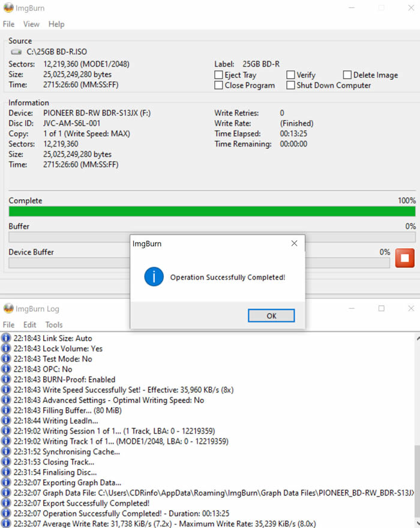Open the View menu
The height and width of the screenshot is (528, 420).
[31, 24]
